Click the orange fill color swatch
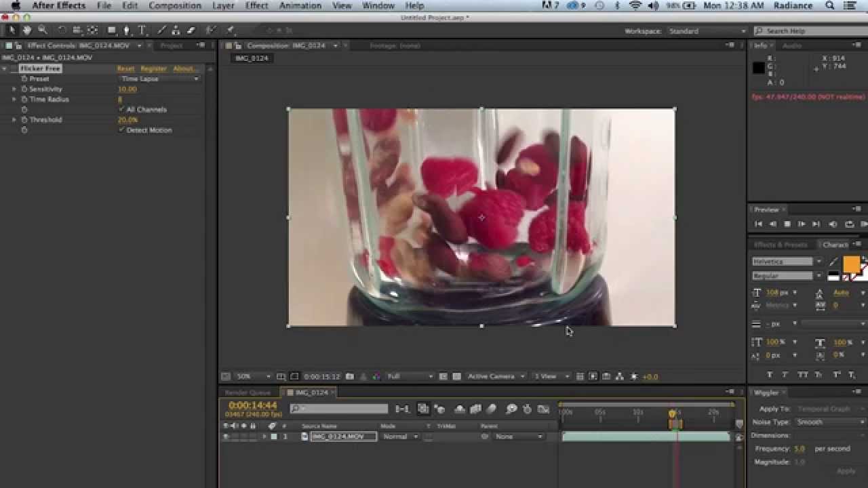868x488 pixels. pyautogui.click(x=851, y=264)
